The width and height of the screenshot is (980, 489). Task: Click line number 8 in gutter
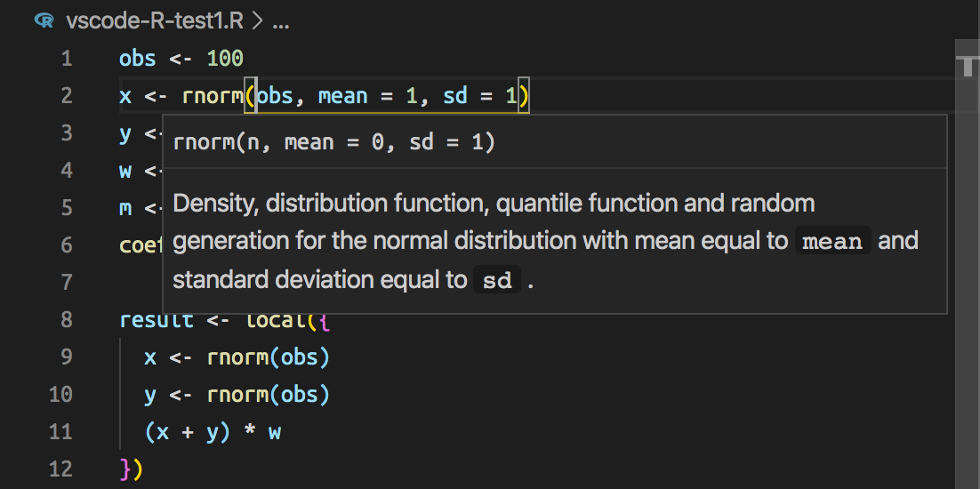pos(66,320)
